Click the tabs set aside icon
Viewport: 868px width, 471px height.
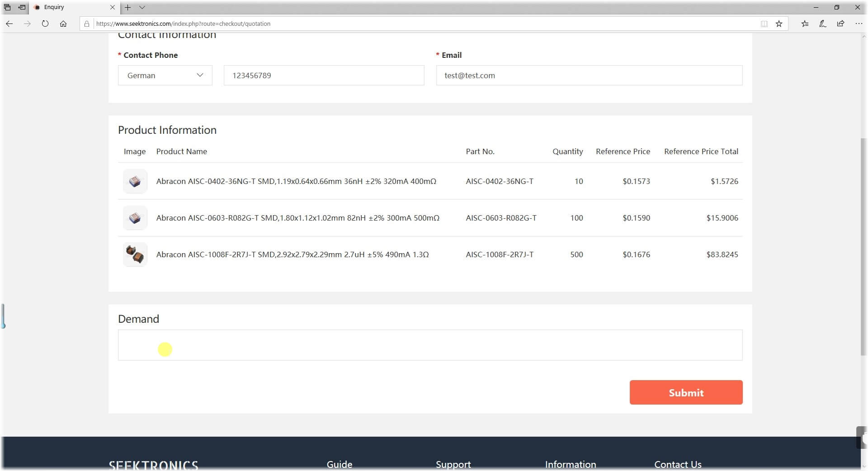tap(7, 7)
